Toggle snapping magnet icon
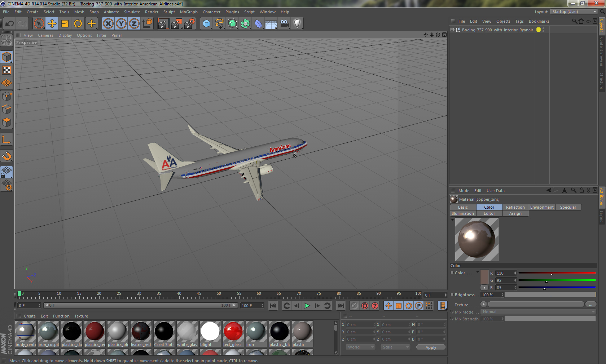Viewport: 606px width, 364px height. coord(6,156)
